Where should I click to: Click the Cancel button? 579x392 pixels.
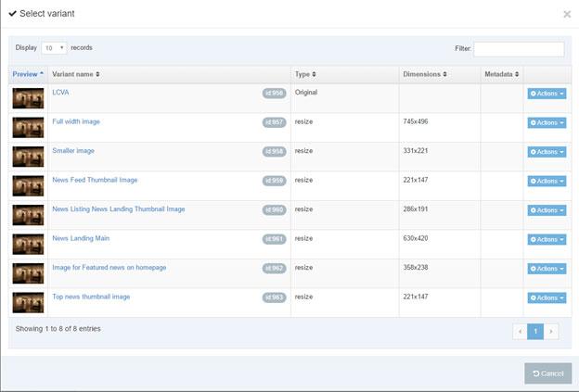[x=548, y=373]
